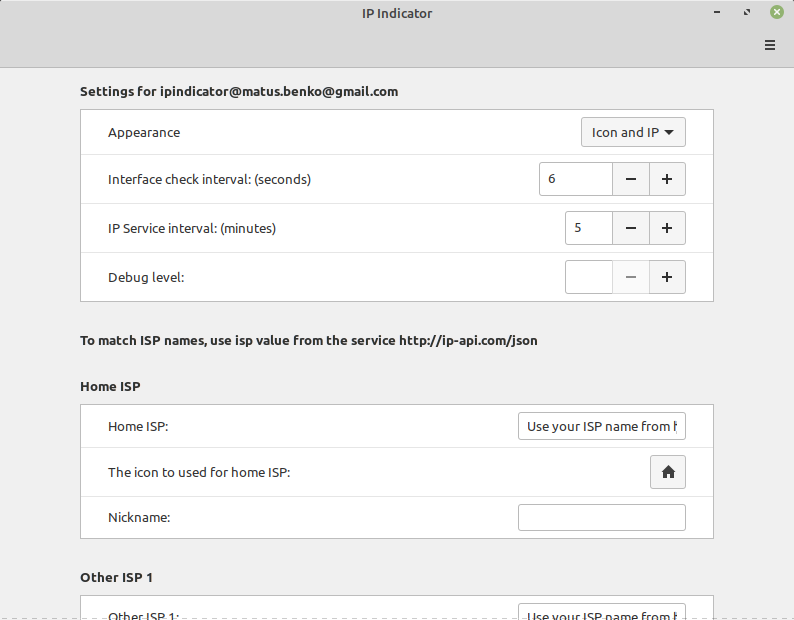Click the 'Interface check interval: (seconds)' label
The height and width of the screenshot is (620, 794).
[x=209, y=179]
